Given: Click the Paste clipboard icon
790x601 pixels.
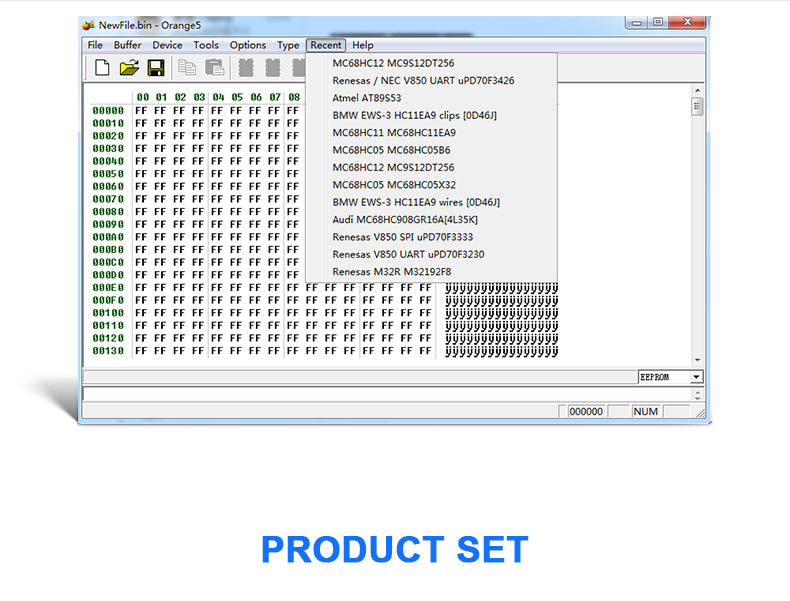Looking at the screenshot, I should [x=214, y=68].
